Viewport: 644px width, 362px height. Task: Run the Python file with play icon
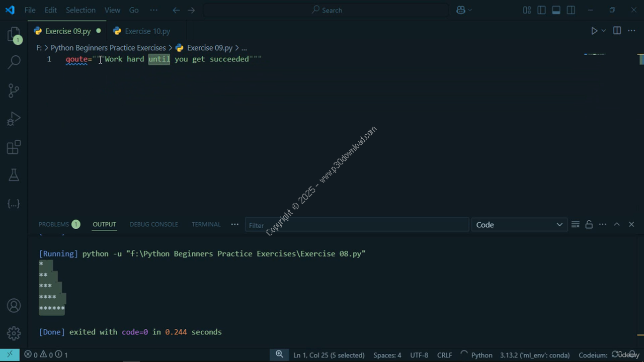[594, 31]
